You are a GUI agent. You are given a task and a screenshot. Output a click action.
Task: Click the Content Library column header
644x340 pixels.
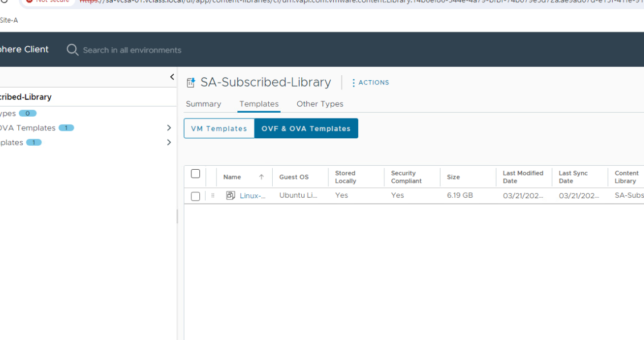627,177
